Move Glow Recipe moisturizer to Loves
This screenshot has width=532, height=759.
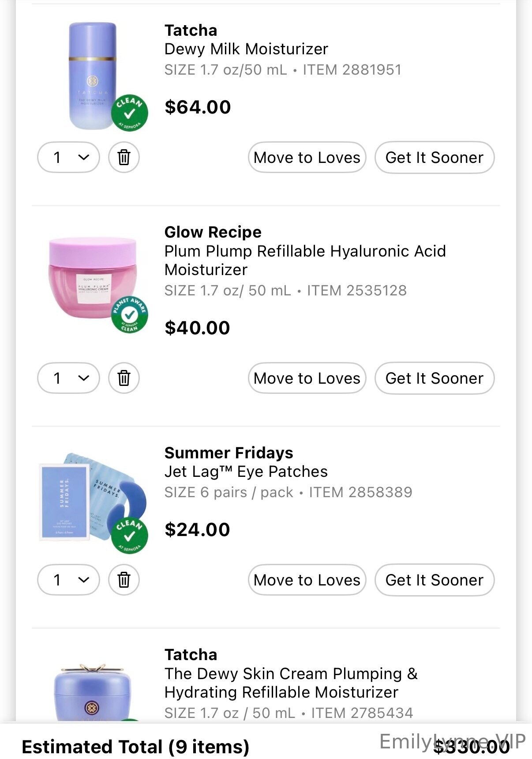tap(307, 378)
